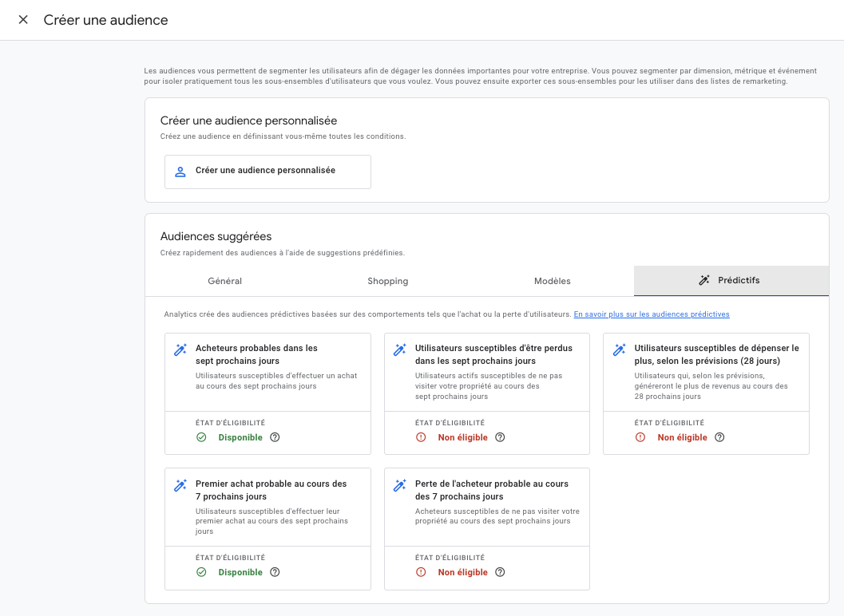844x616 pixels.
Task: Switch to the Général tab
Action: (225, 281)
